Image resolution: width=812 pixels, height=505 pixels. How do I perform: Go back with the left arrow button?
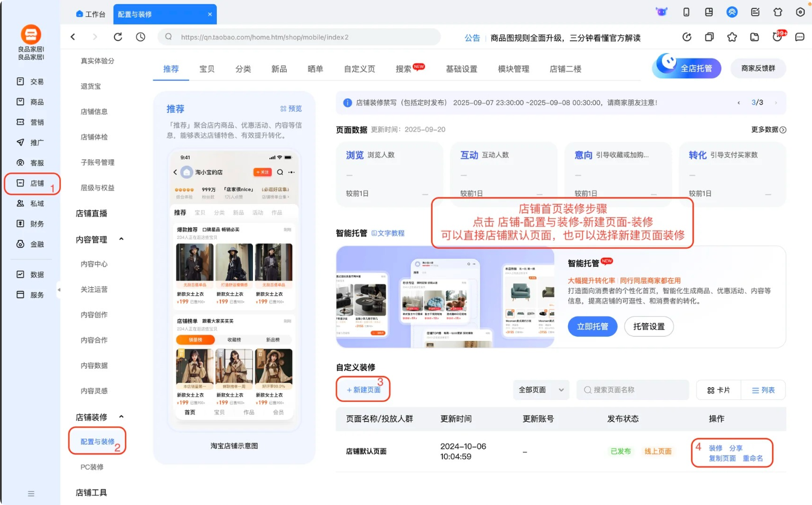(x=73, y=37)
